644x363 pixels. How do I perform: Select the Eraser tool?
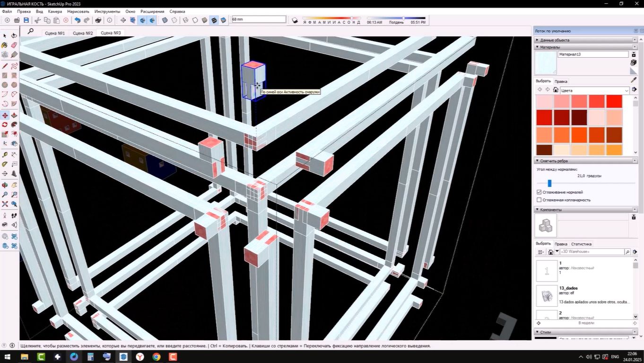tap(14, 45)
